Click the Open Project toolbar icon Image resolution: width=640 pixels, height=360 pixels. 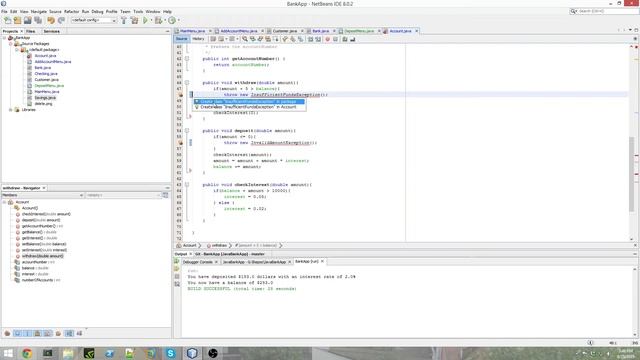click(27, 20)
